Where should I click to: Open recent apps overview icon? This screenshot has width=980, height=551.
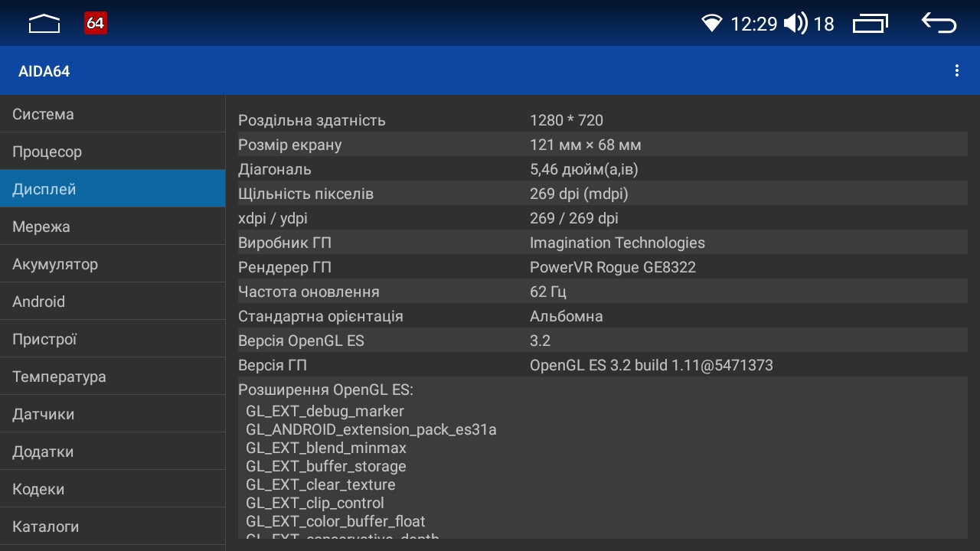(871, 24)
